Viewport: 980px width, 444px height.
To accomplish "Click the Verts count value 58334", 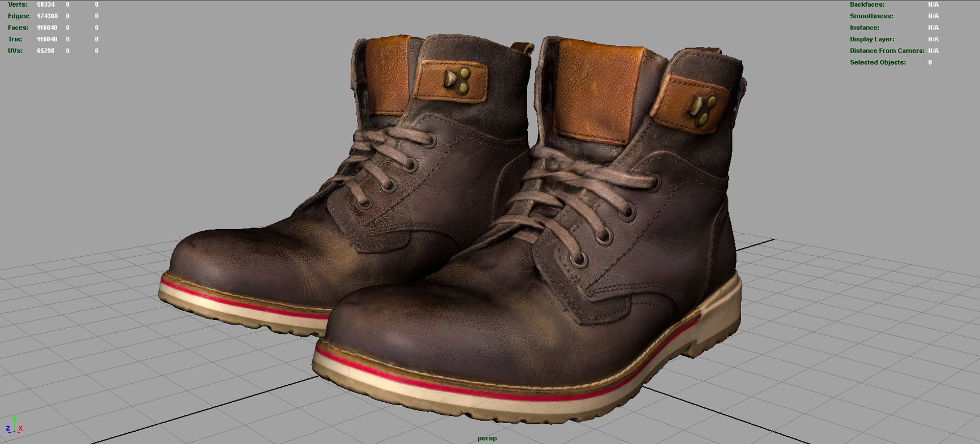I will (45, 5).
